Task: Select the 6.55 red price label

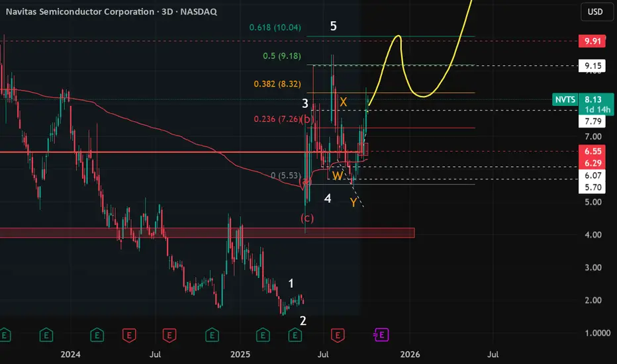Action: point(592,151)
